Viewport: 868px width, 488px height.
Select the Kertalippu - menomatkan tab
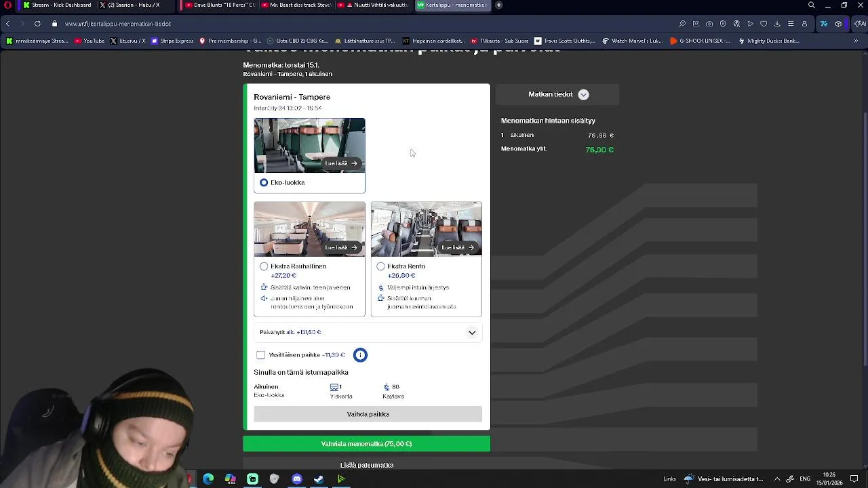tap(452, 5)
